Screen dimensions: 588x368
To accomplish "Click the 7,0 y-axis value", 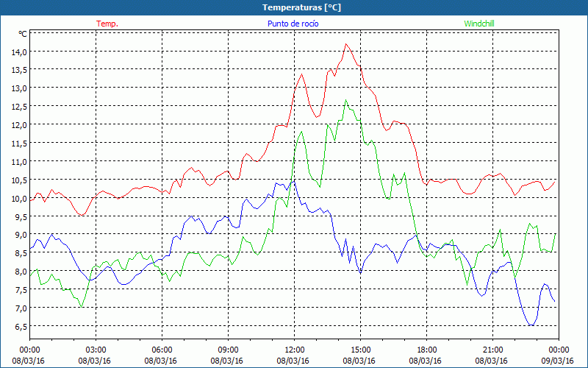I will click(x=21, y=308).
